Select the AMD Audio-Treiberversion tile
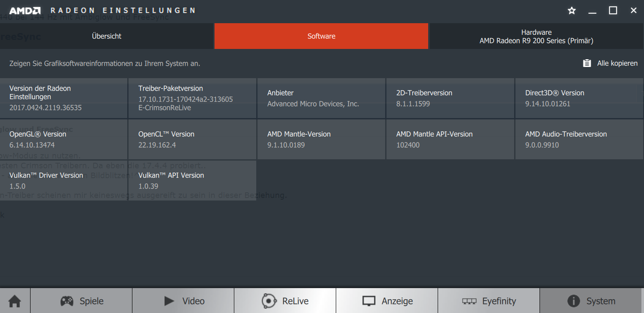Image resolution: width=644 pixels, height=313 pixels. point(580,139)
